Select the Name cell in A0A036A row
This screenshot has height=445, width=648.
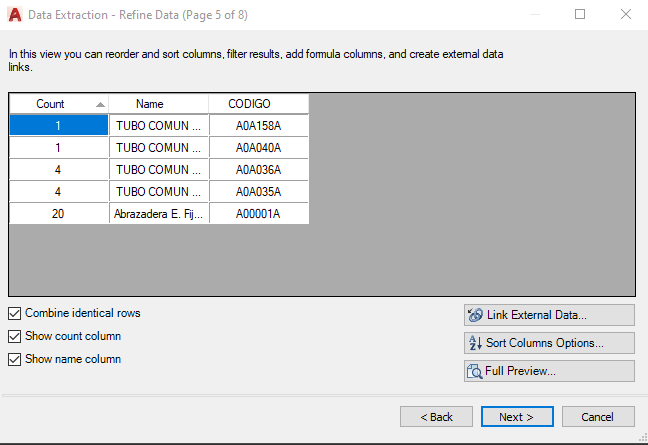tap(159, 169)
